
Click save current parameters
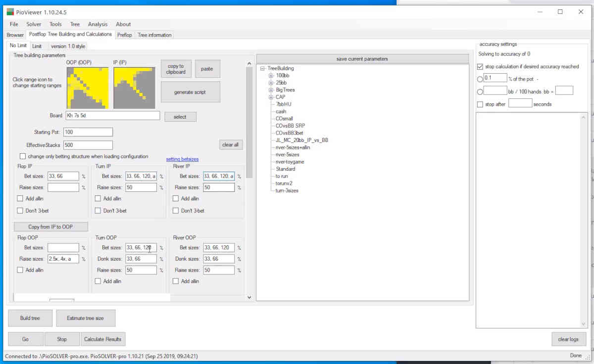362,58
